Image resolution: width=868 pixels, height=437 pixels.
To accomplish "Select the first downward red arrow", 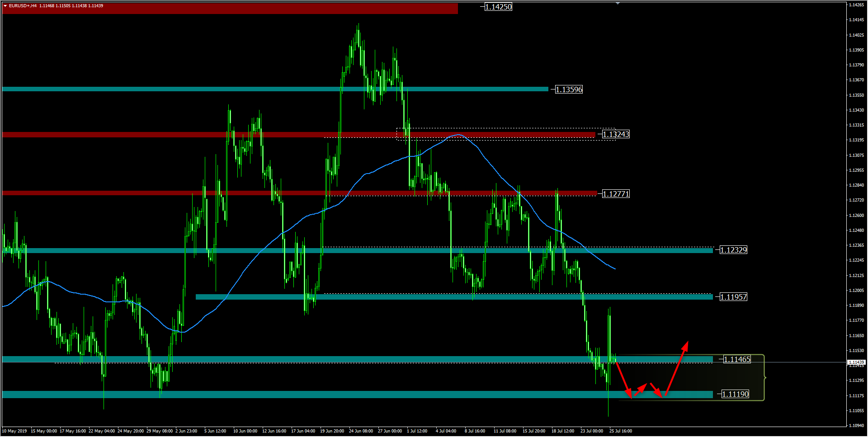I will coord(623,379).
